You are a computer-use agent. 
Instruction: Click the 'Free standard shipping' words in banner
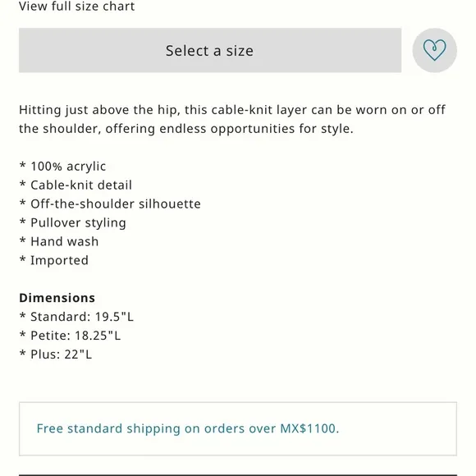pyautogui.click(x=108, y=428)
